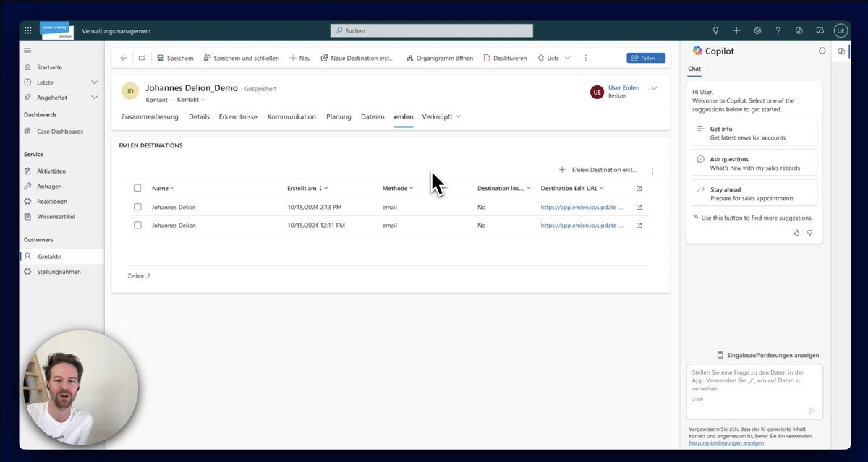Toggle the Copilot icon in header bar
Viewport: 868px width, 462px height.
799,30
